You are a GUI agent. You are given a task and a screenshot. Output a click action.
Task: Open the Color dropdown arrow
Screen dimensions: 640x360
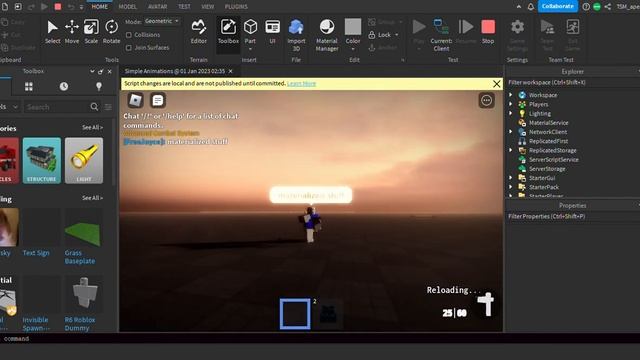pos(353,49)
